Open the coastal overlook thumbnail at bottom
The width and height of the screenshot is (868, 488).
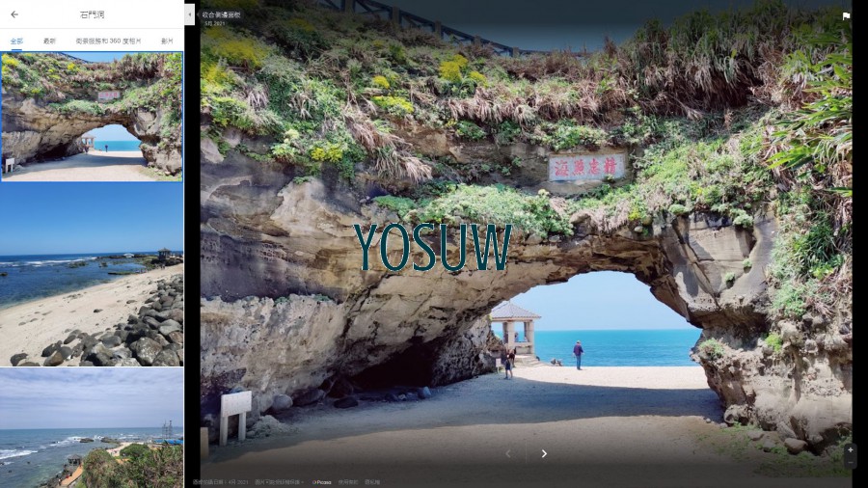[92, 428]
